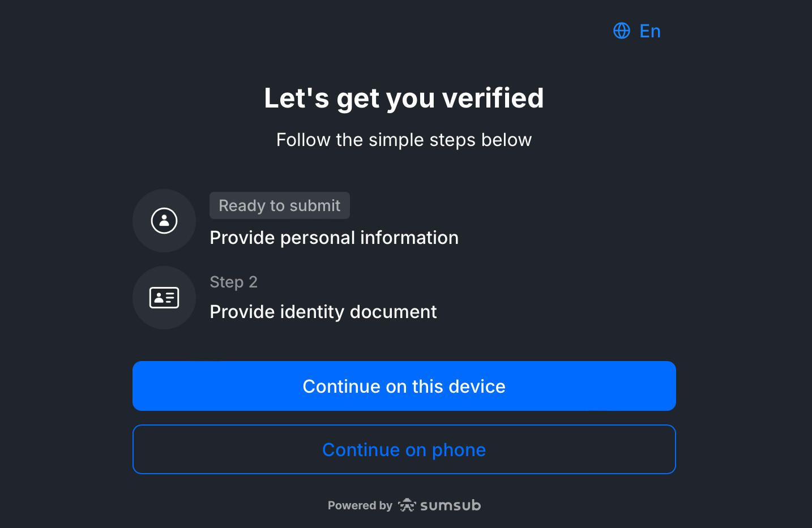Click Follow the simple steps below text
Screen dimensions: 812x528
pyautogui.click(x=404, y=140)
